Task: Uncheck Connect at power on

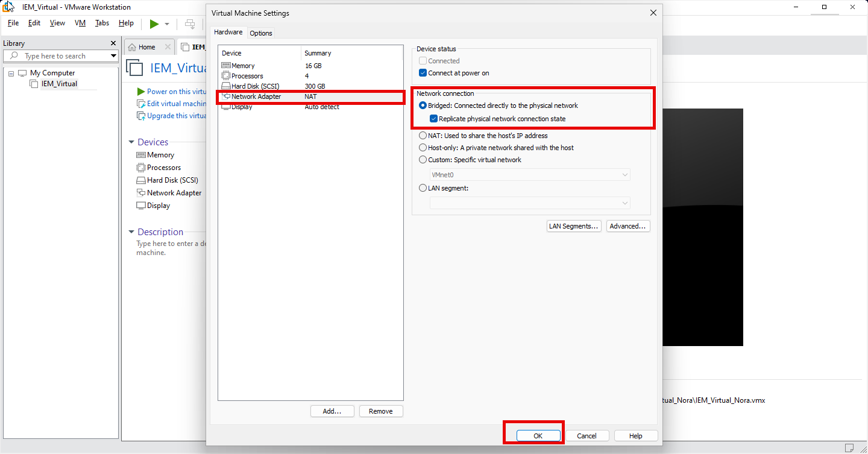Action: tap(423, 73)
